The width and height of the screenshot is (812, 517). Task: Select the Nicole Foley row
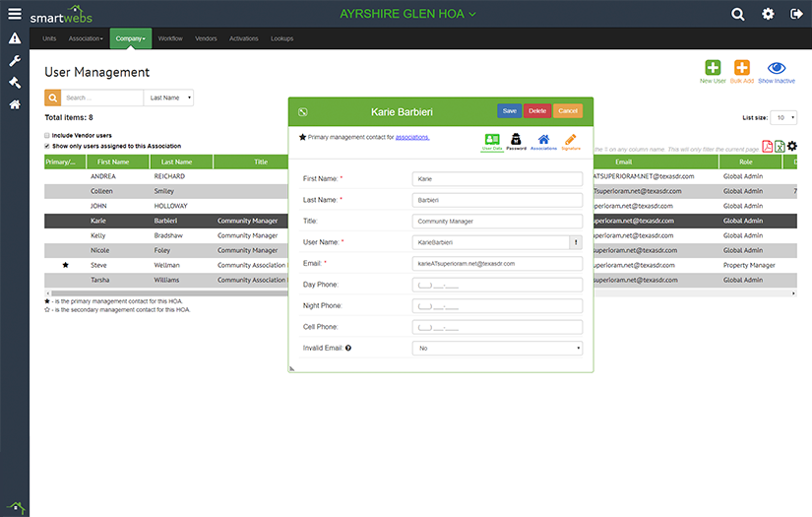[x=165, y=250]
